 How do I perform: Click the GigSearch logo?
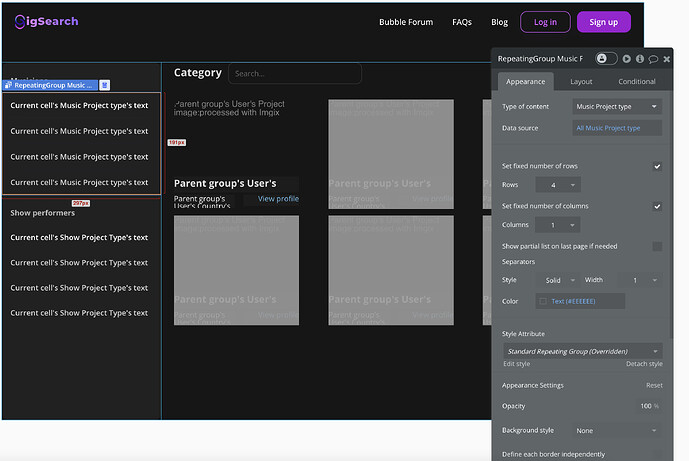(47, 21)
